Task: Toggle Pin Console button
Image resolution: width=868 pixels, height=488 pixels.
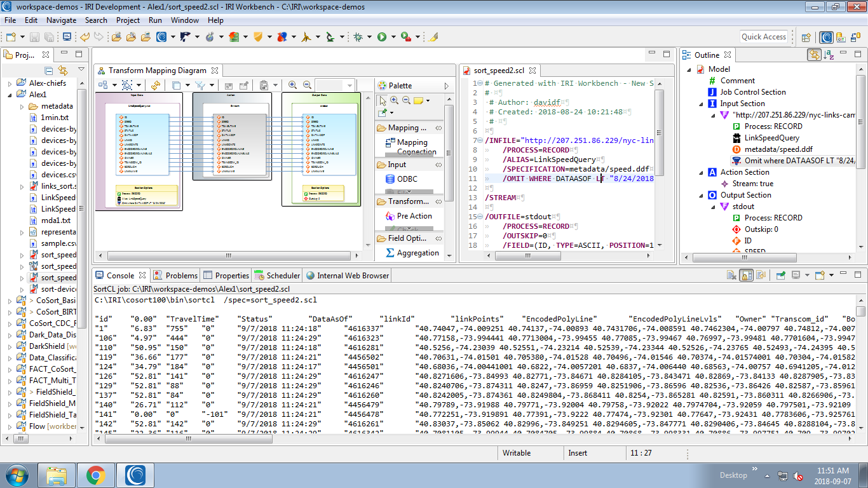Action: pyautogui.click(x=781, y=275)
